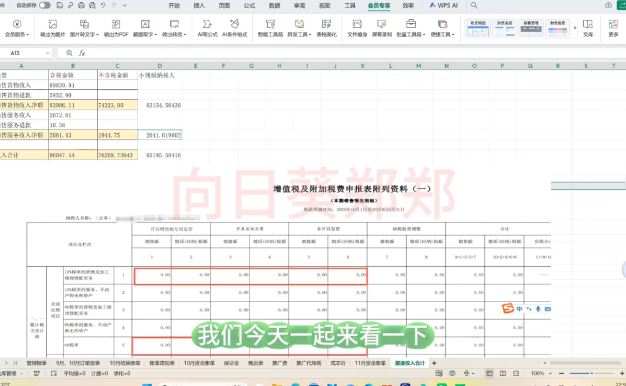
Task: Open the 插入 ribbon tab
Action: point(199,5)
